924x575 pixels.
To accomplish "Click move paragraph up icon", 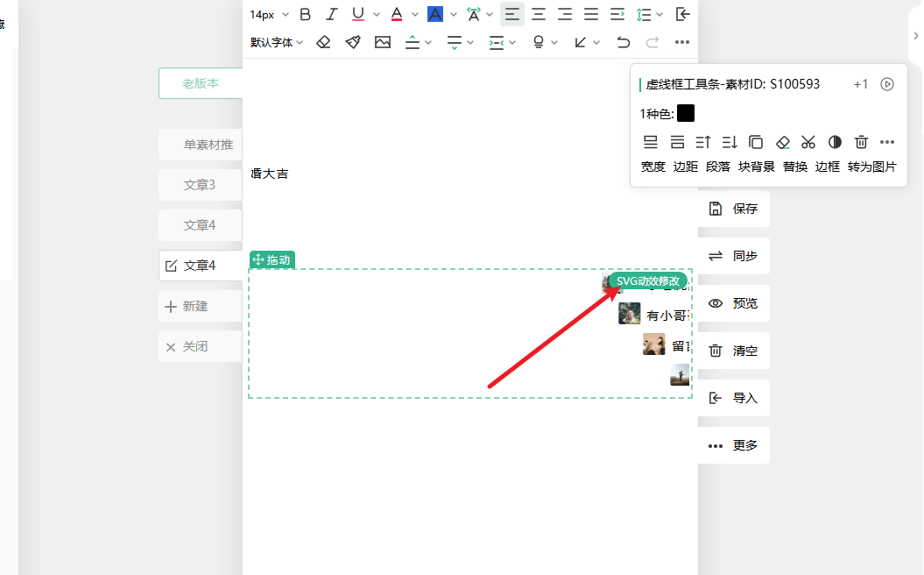I will (x=703, y=142).
